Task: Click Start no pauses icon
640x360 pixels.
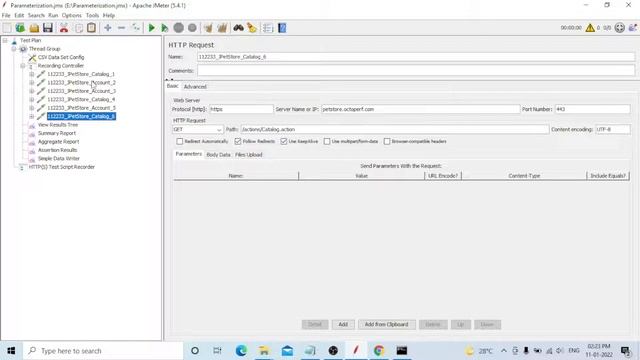Action: [x=164, y=28]
